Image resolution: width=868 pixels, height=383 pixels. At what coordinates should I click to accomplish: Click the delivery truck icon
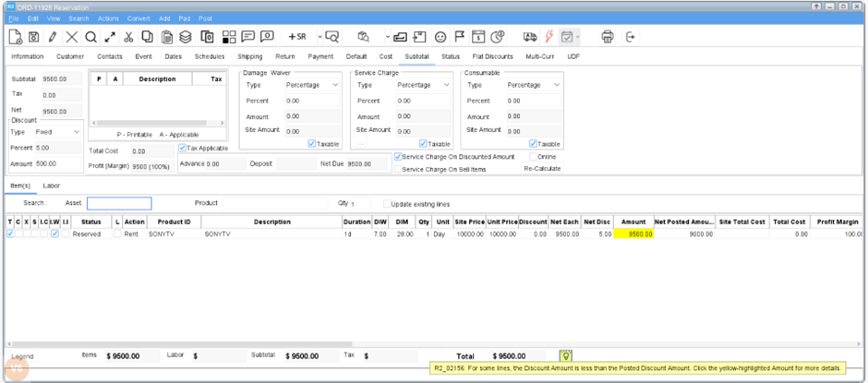[530, 37]
